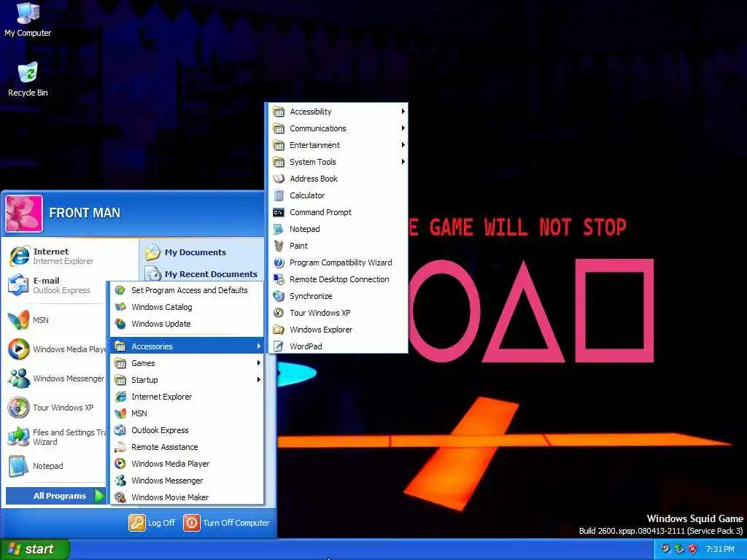
Task: Click Turn Off Computer button
Action: coord(226,523)
